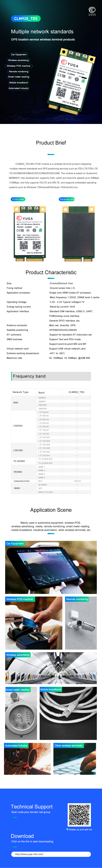Click the Front side label tag
Image resolution: width=102 pixels, height=868 pixels.
tap(18, 199)
